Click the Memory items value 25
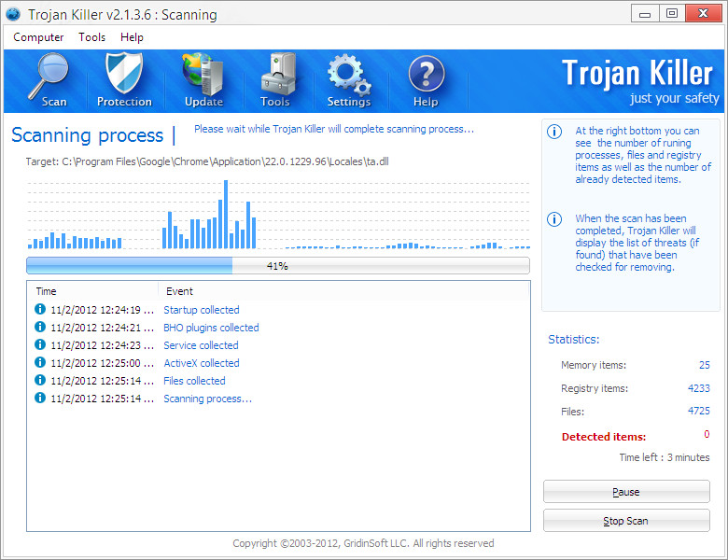 tap(705, 365)
